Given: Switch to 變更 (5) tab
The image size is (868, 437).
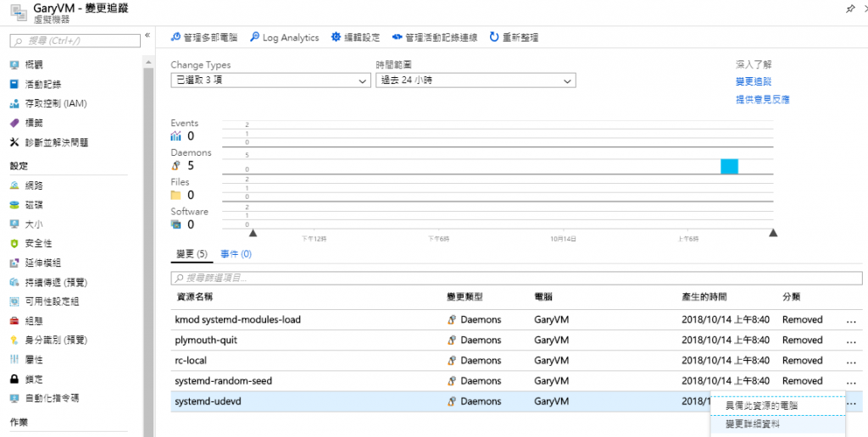Looking at the screenshot, I should (x=192, y=254).
